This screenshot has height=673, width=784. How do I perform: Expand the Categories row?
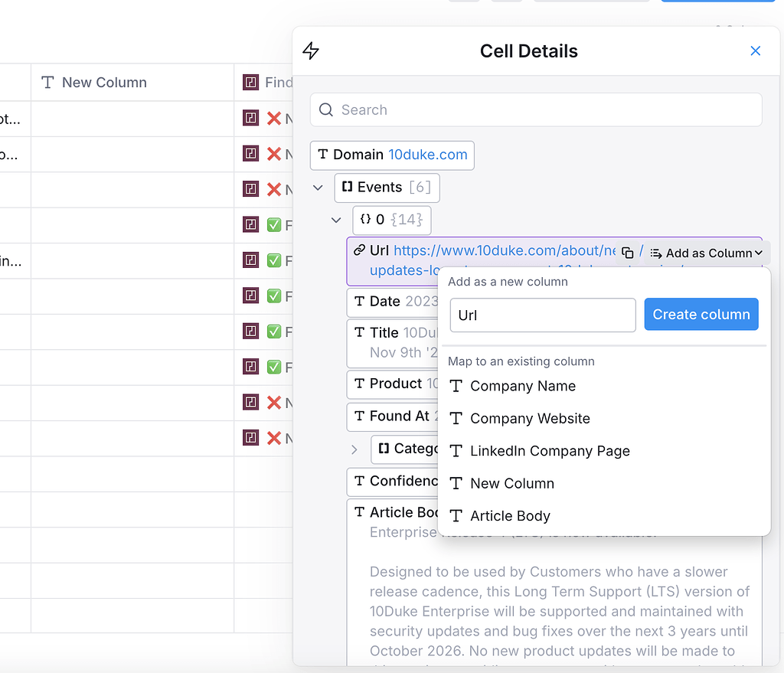click(x=354, y=449)
